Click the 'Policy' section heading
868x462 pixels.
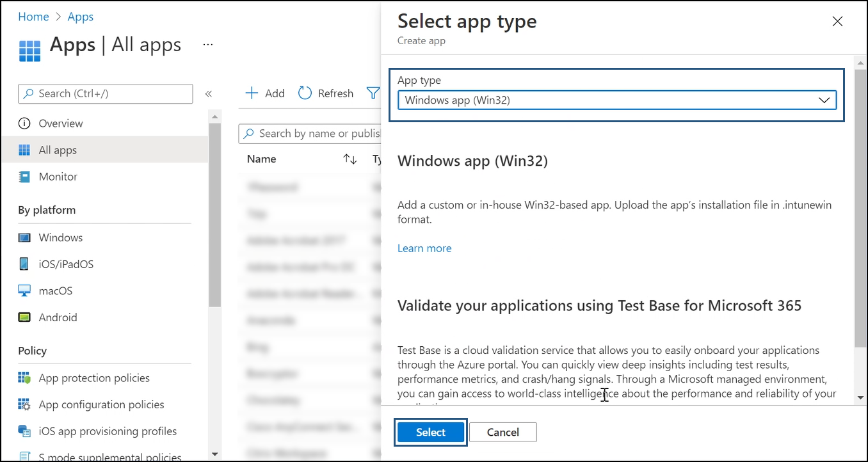tap(33, 351)
